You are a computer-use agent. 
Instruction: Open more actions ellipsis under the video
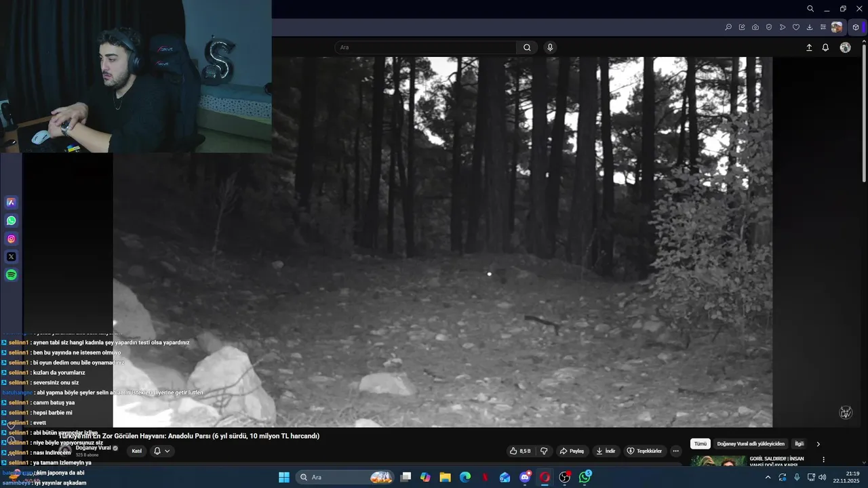click(x=675, y=451)
